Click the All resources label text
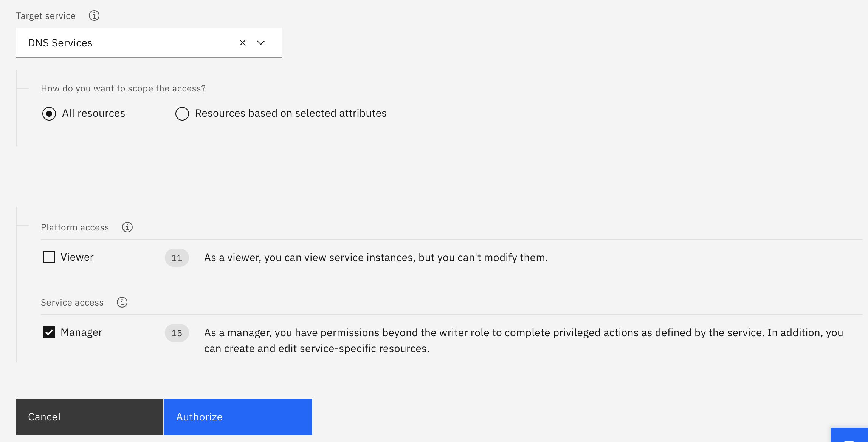This screenshot has width=868, height=442. pos(93,113)
